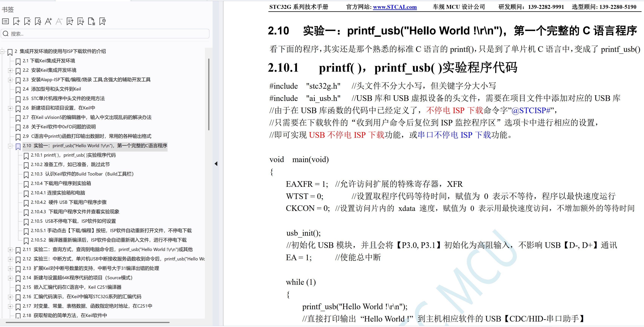Expand the 2.3 安装AIapp-ISP node

10,80
